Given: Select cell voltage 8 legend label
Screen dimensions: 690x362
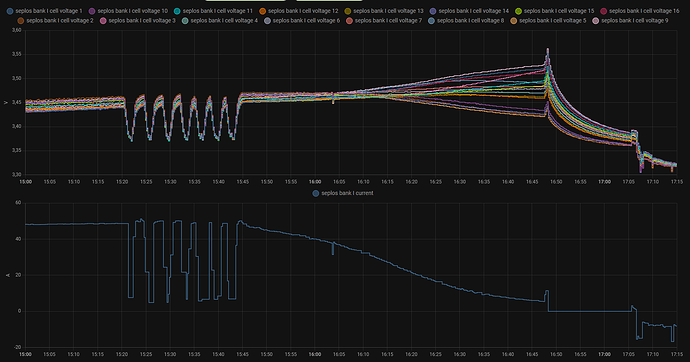Looking at the screenshot, I should (x=470, y=21).
